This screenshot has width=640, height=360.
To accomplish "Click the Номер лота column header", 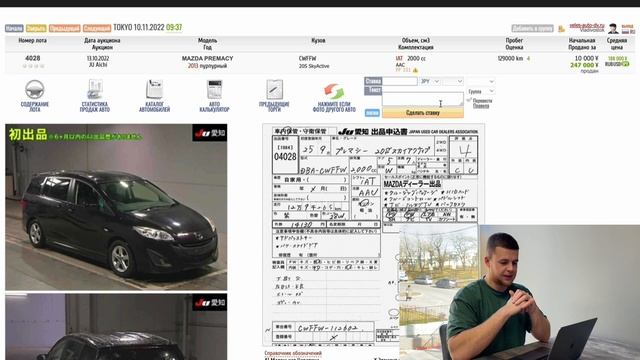I will pos(33,40).
